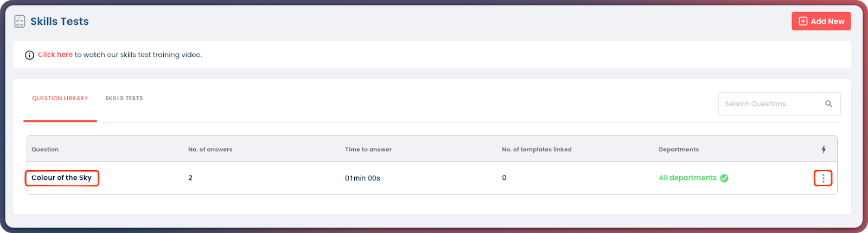The height and width of the screenshot is (233, 868).
Task: Follow the 'Click here' training video link
Action: (55, 55)
